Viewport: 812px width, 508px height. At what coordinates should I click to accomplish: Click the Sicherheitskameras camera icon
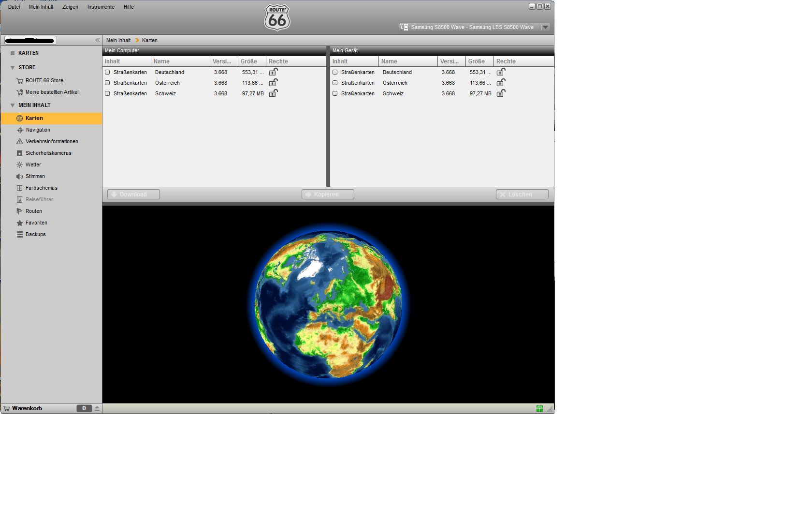click(x=20, y=153)
